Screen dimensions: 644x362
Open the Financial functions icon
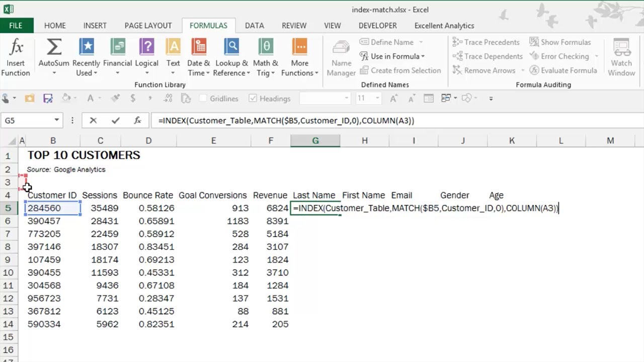pos(118,47)
